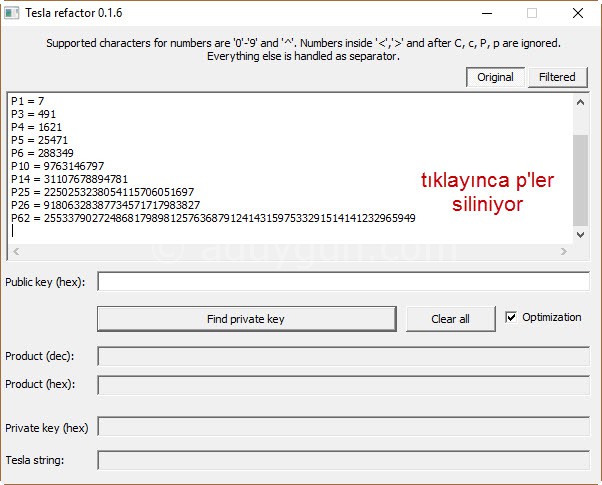Viewport: 602px width, 485px height.
Task: Click the Clear all button
Action: [451, 319]
